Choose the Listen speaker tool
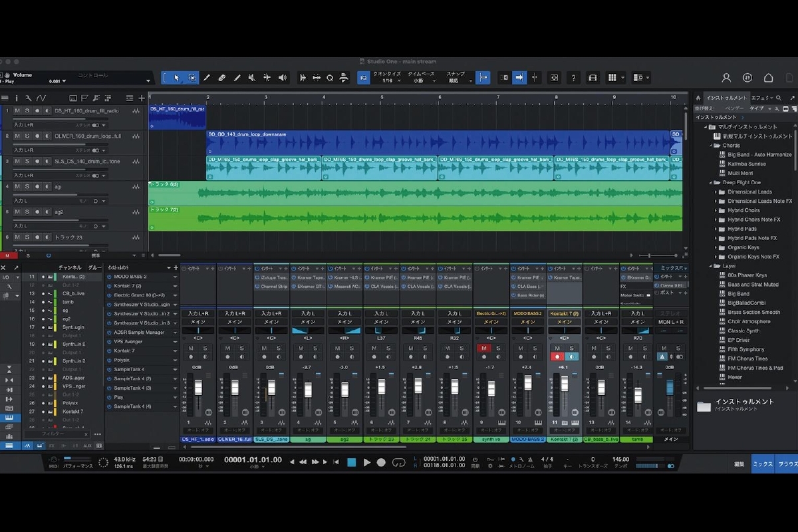 click(283, 78)
